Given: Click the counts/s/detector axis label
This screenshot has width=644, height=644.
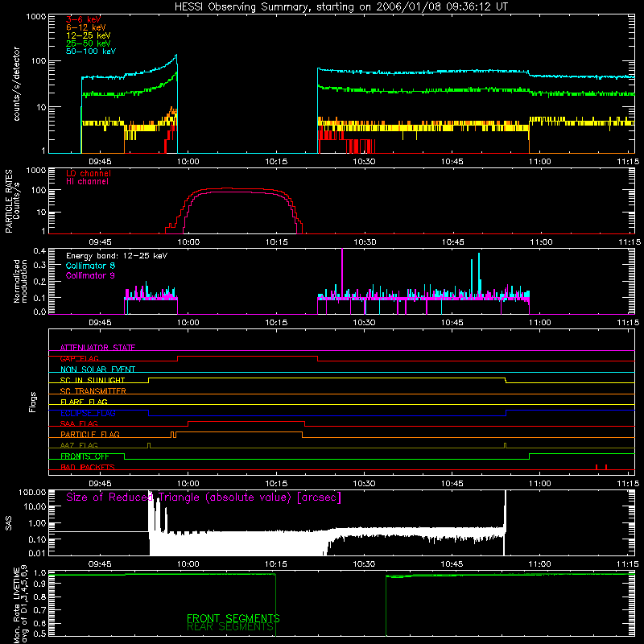Looking at the screenshot, I should coord(16,84).
